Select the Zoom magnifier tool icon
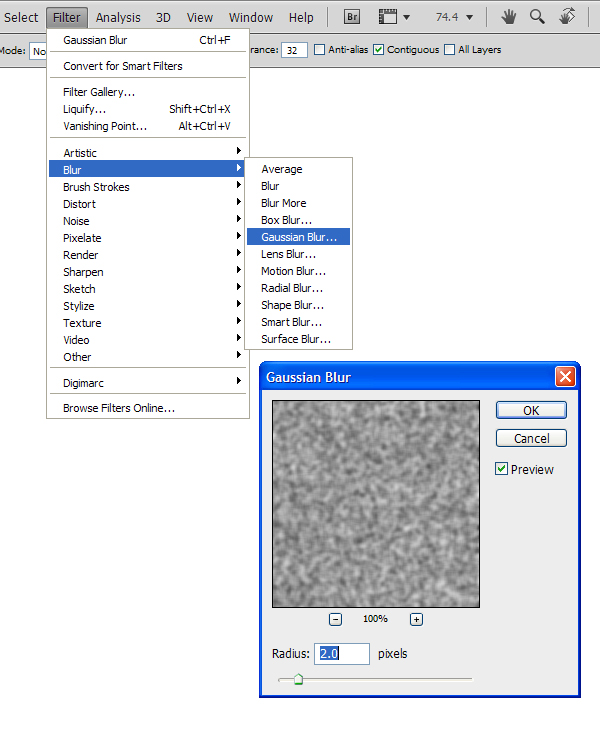 pyautogui.click(x=537, y=17)
